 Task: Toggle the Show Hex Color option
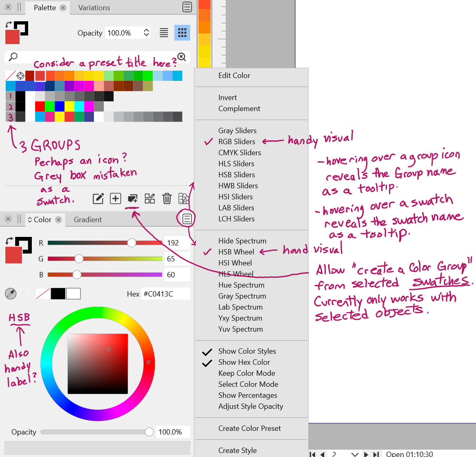click(x=244, y=362)
